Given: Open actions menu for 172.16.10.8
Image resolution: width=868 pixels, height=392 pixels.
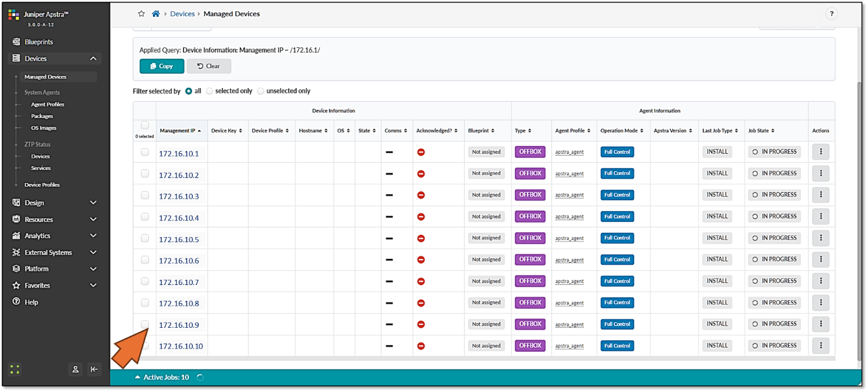Looking at the screenshot, I should [821, 303].
